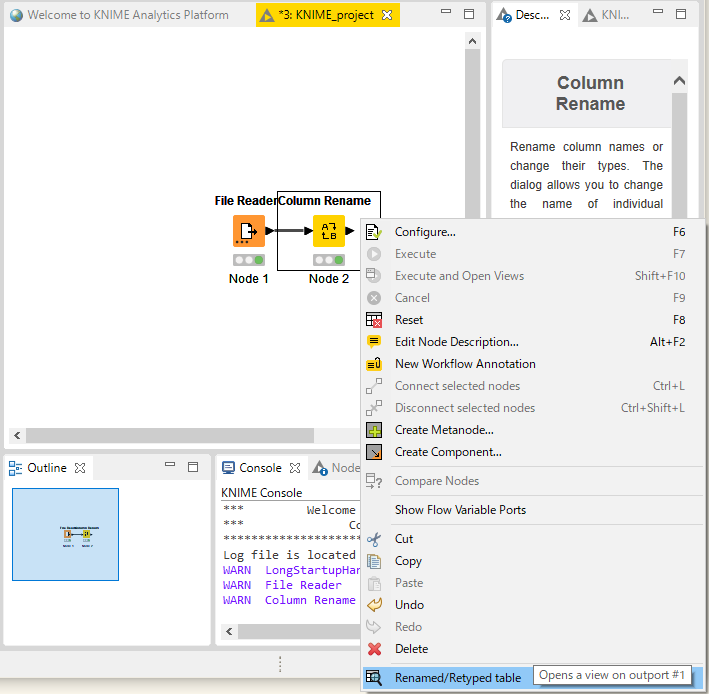
Task: Minimize the workflow editor pane
Action: pos(446,12)
